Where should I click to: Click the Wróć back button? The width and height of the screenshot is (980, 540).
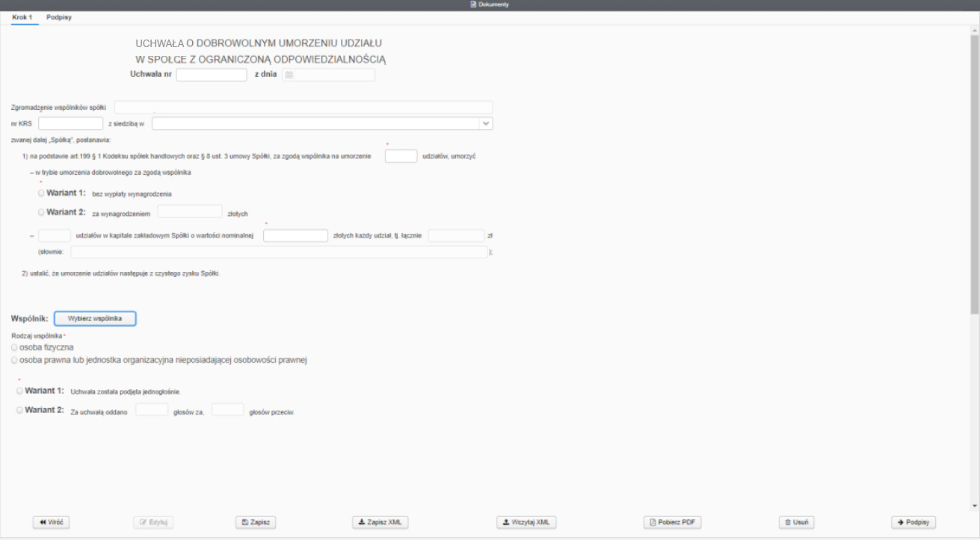coord(51,522)
